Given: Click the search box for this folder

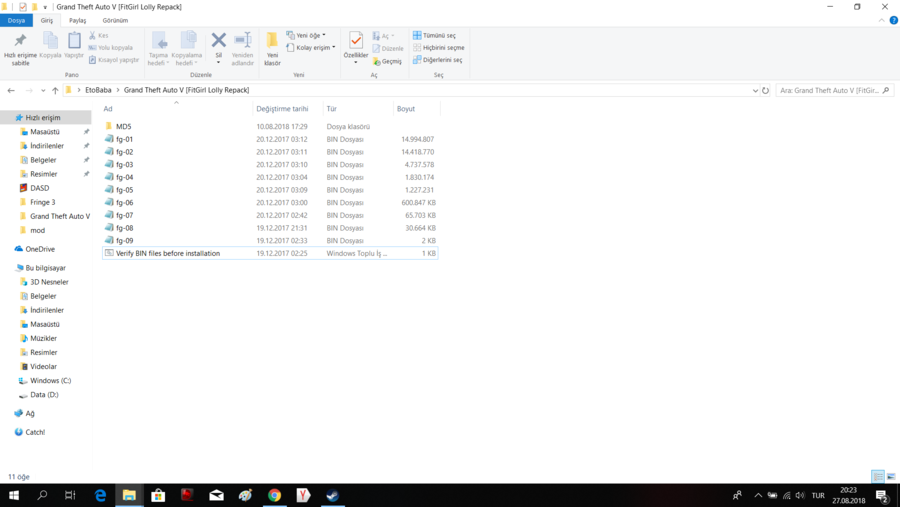Looking at the screenshot, I should (x=828, y=90).
